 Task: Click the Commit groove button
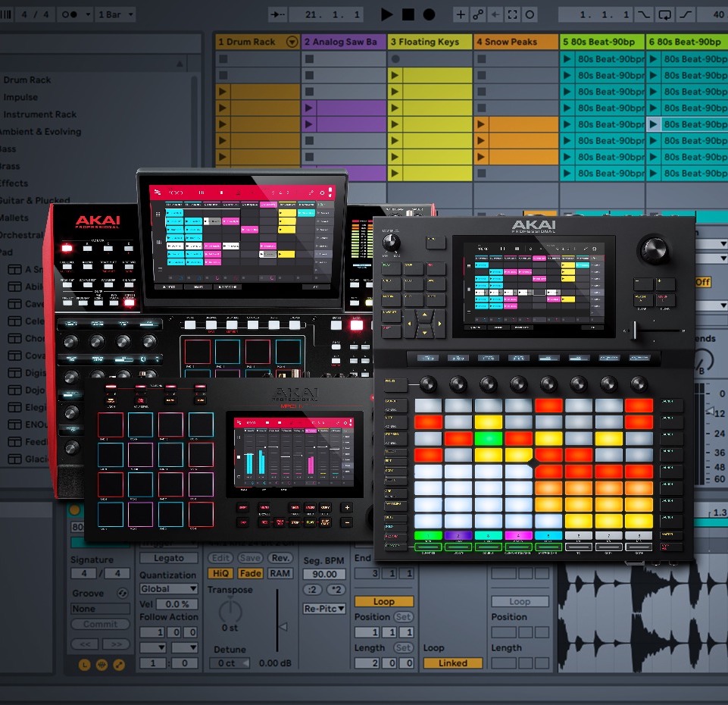100,624
